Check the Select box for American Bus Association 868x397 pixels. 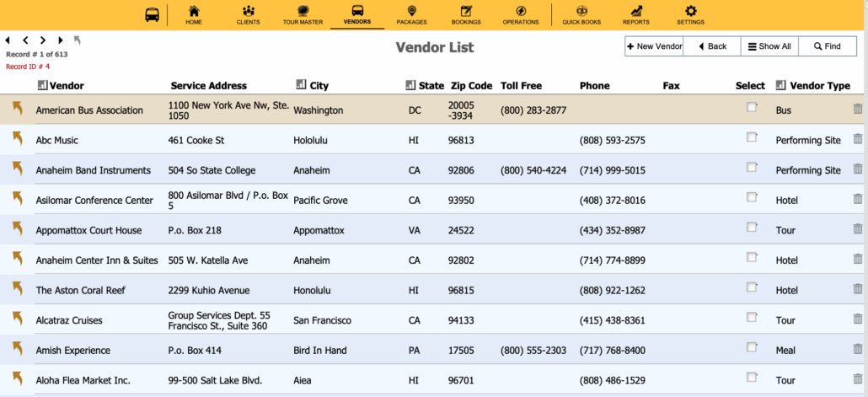click(x=751, y=107)
